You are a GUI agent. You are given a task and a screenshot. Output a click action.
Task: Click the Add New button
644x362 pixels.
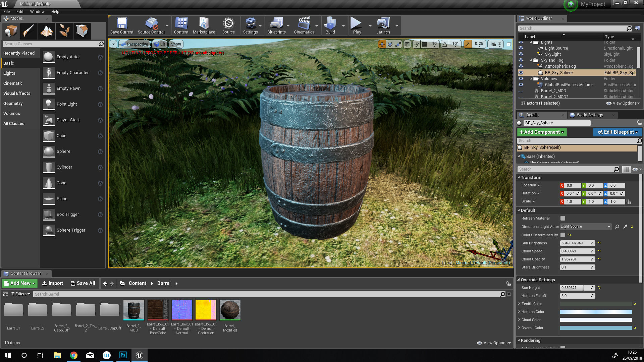[x=19, y=284]
